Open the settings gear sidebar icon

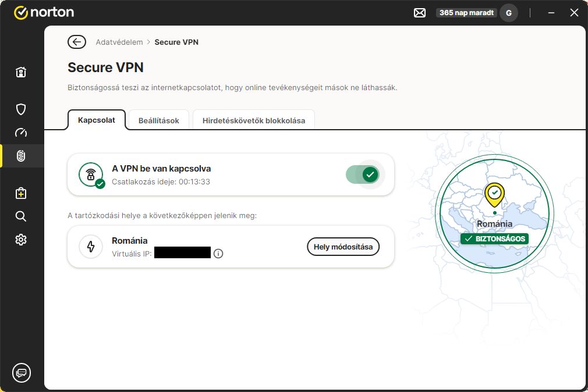tap(21, 240)
